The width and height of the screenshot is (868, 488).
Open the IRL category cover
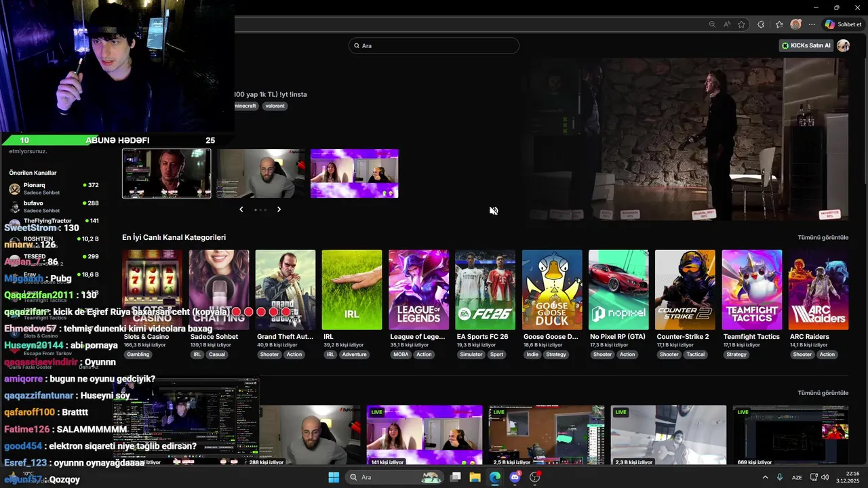352,289
